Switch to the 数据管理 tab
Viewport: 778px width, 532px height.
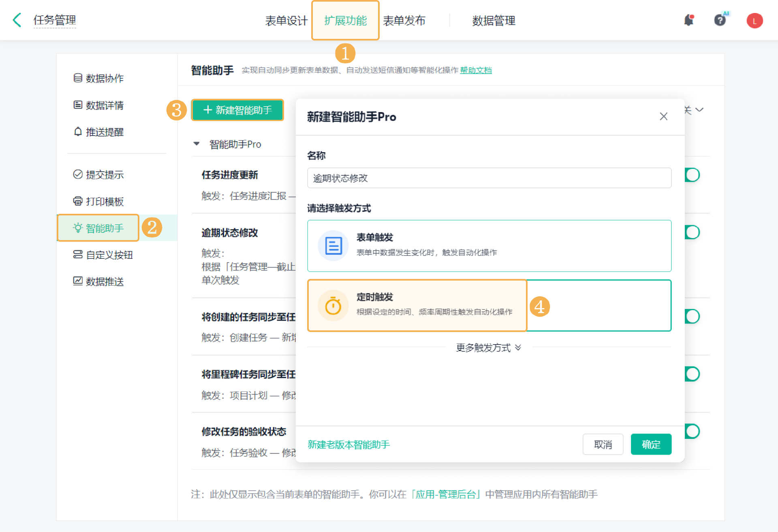click(493, 21)
